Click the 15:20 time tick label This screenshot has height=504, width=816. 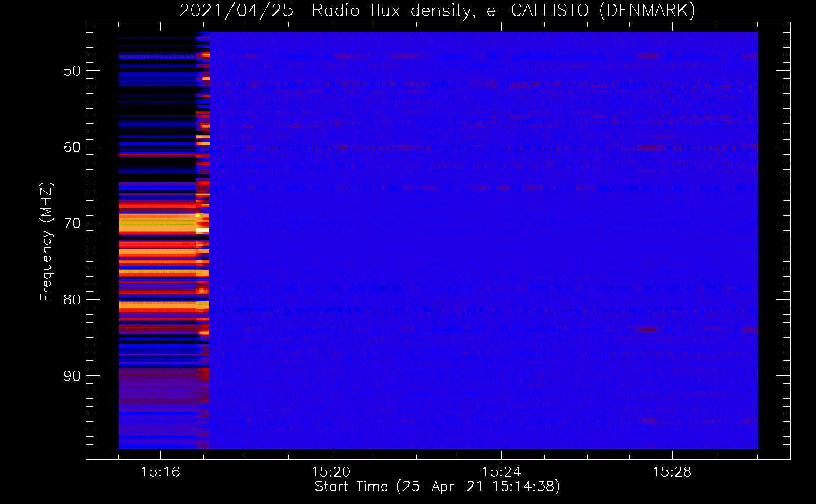(x=331, y=472)
